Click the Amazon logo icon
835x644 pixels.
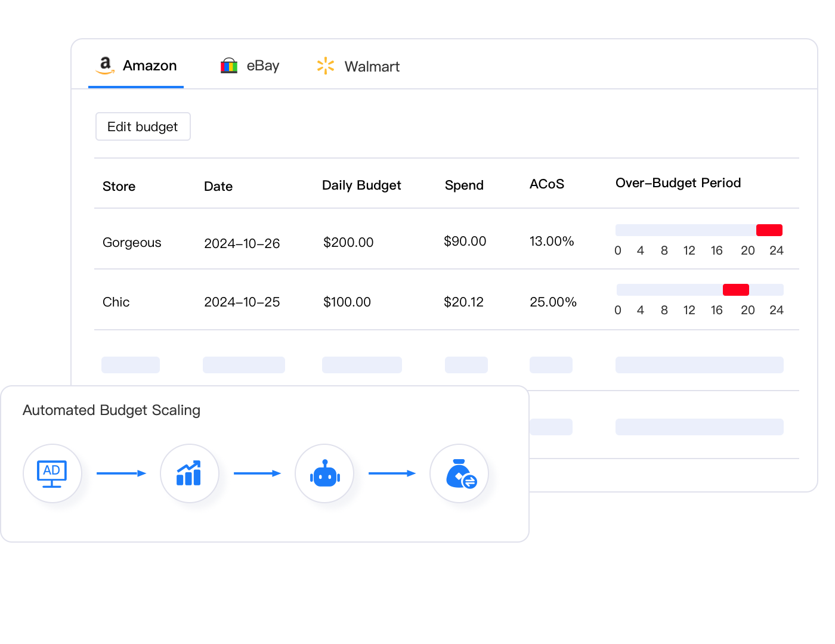pyautogui.click(x=105, y=65)
